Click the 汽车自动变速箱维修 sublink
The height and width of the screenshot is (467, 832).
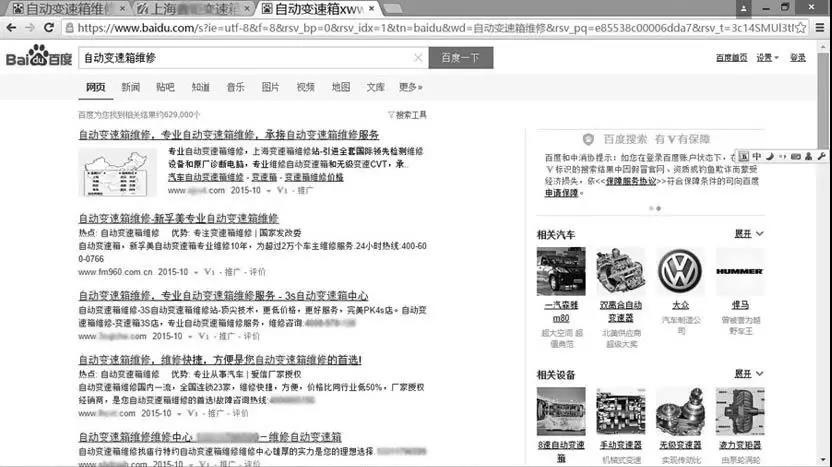pos(206,177)
